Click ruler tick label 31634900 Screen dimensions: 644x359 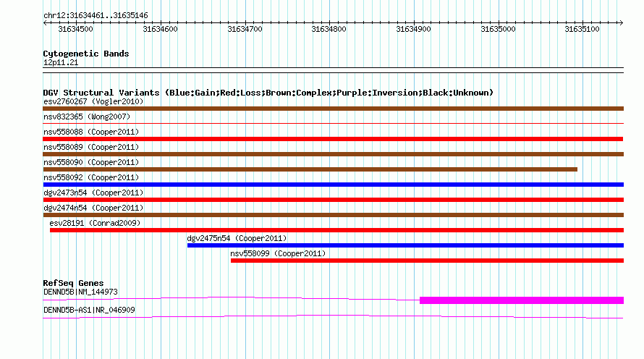tap(414, 29)
